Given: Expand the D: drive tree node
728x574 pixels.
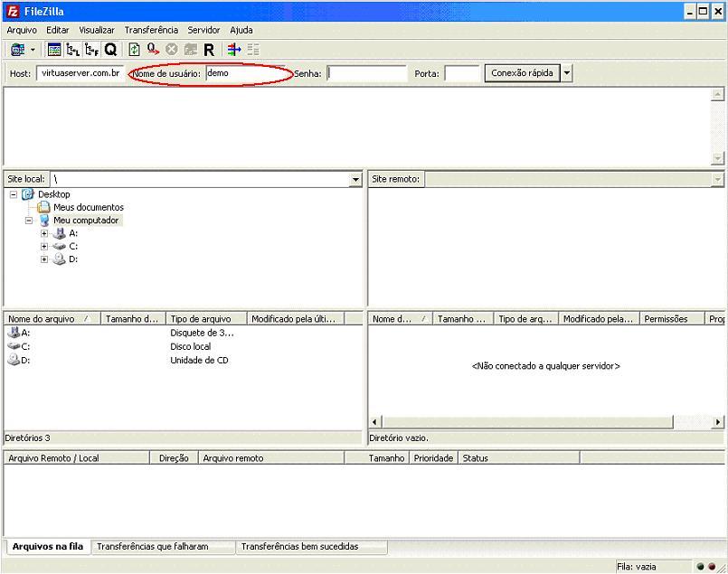Looking at the screenshot, I should point(44,259).
